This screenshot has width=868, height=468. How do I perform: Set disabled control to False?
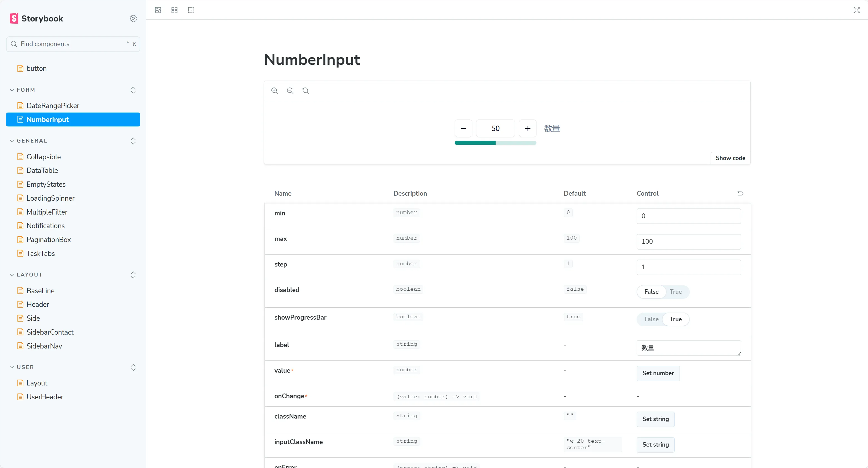coord(651,292)
